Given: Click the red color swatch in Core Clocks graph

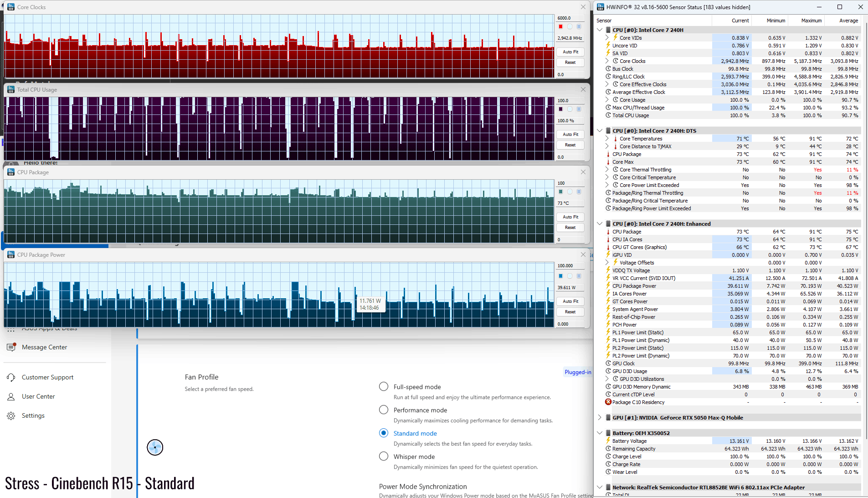Looking at the screenshot, I should [x=560, y=26].
